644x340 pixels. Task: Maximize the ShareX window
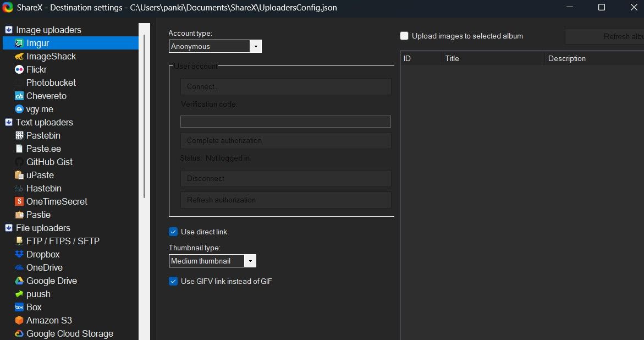click(x=601, y=7)
